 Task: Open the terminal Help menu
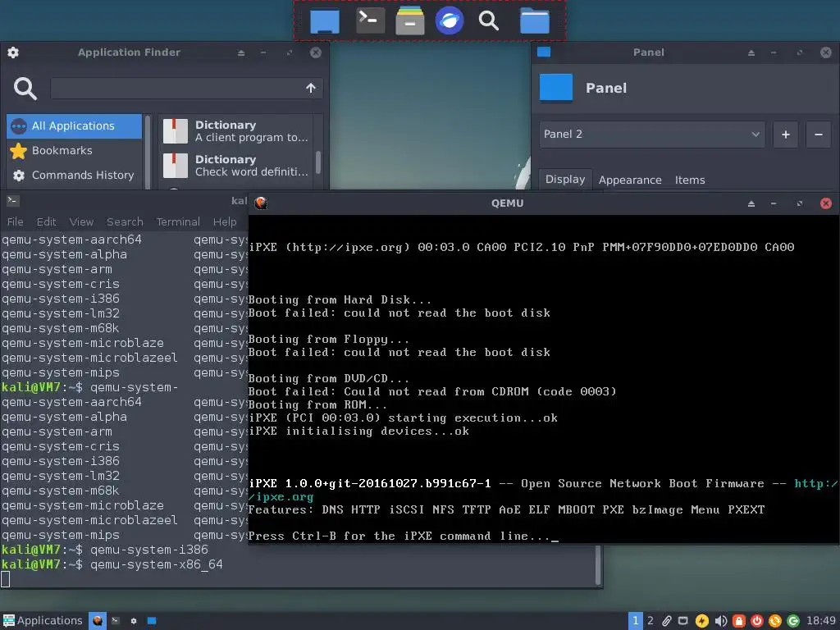click(x=225, y=221)
